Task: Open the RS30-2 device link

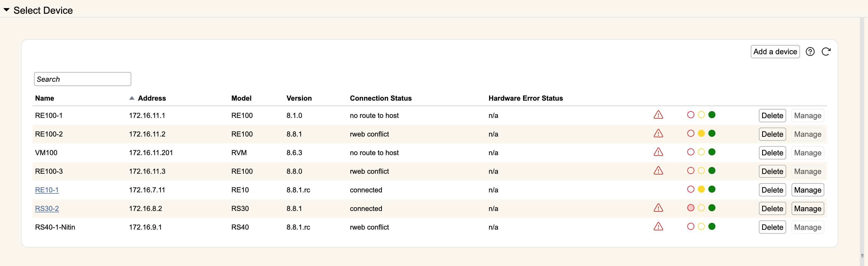Action: (47, 209)
